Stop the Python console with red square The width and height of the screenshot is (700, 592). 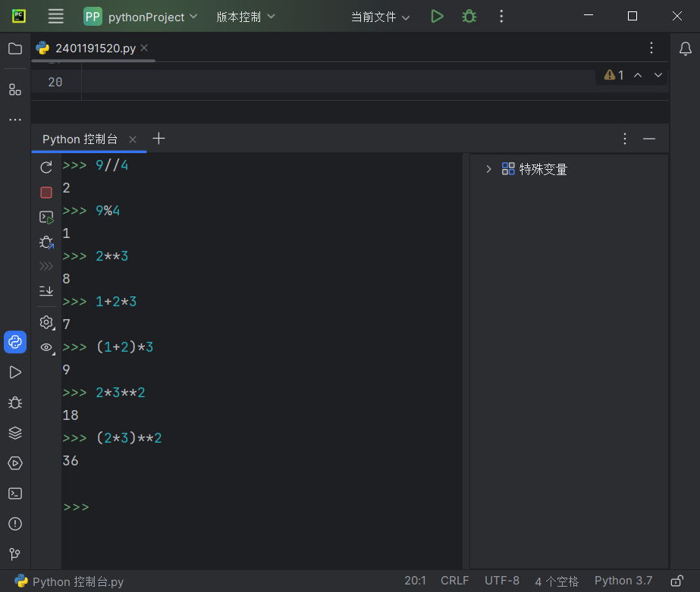point(46,193)
